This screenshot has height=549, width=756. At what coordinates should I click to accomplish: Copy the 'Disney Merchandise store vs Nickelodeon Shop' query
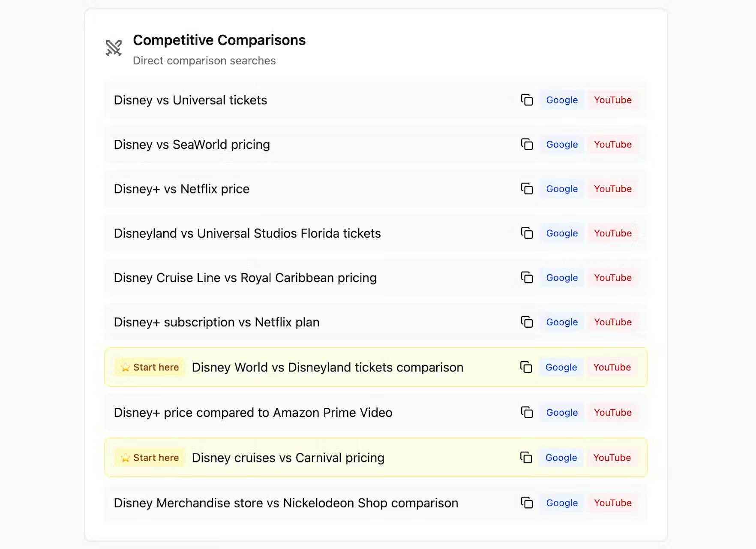[x=527, y=503]
